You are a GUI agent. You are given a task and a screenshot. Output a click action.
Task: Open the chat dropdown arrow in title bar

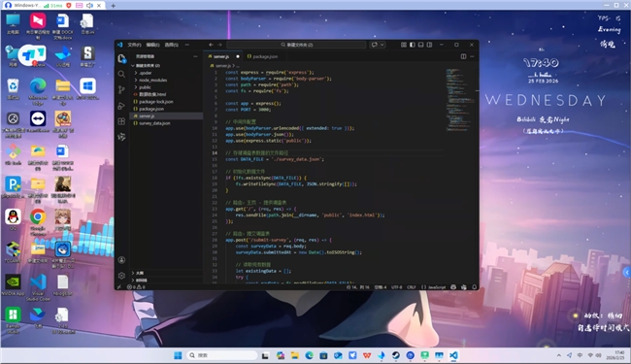click(382, 45)
